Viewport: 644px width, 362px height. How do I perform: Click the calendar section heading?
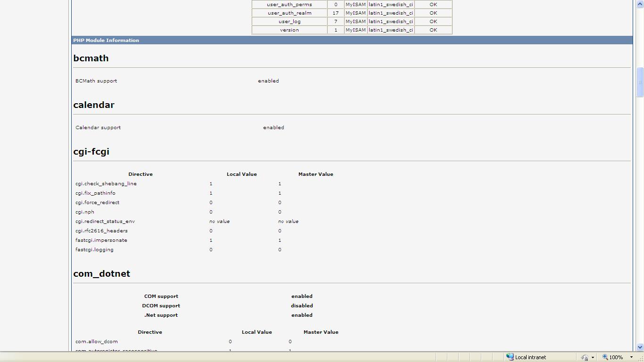tap(94, 105)
